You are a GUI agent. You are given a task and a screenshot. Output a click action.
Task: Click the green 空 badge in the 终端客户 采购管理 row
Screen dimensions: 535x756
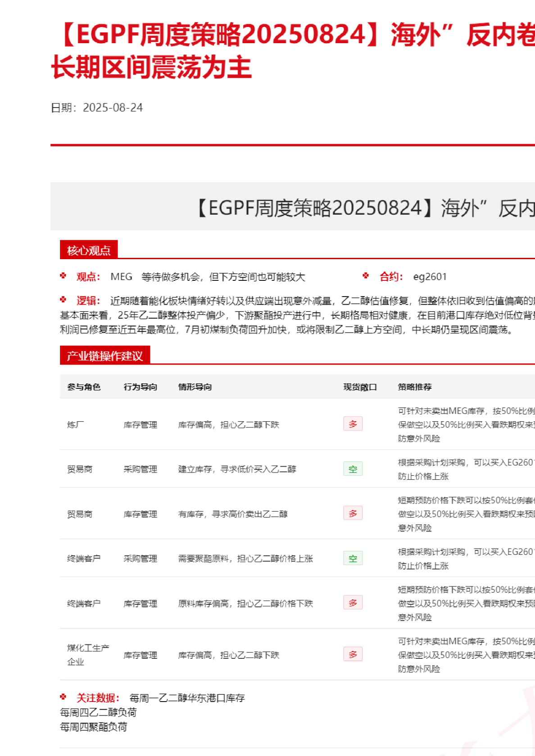[353, 558]
